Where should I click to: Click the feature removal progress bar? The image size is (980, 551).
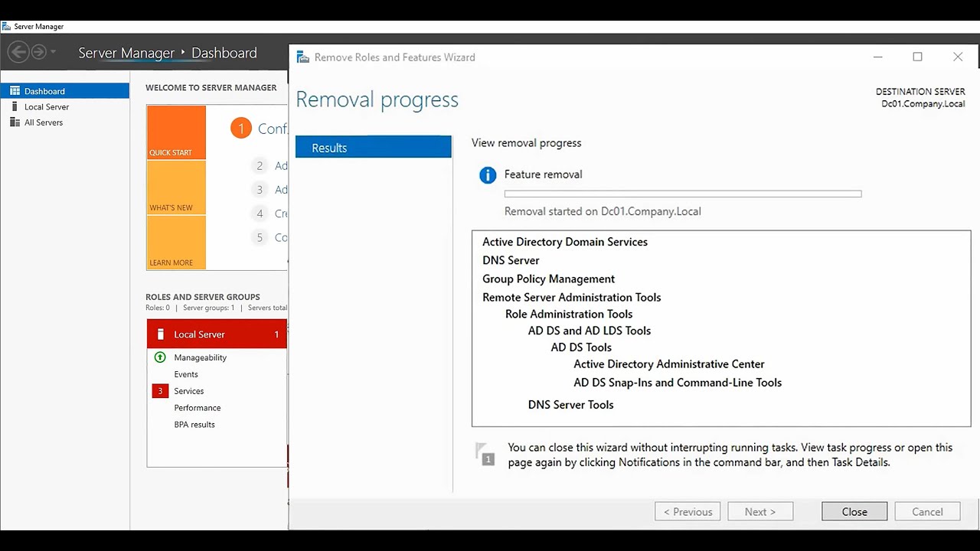pyautogui.click(x=683, y=194)
